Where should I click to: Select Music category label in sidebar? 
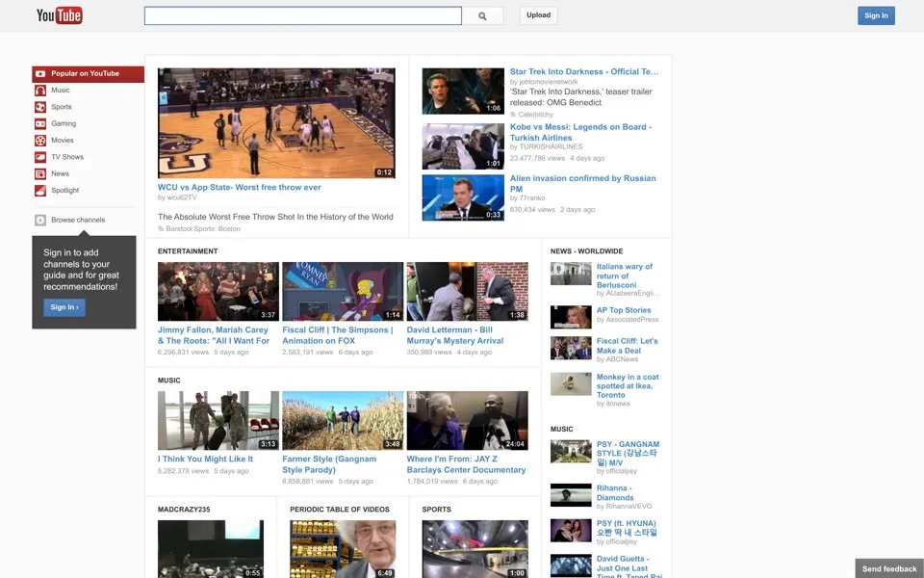pos(60,91)
